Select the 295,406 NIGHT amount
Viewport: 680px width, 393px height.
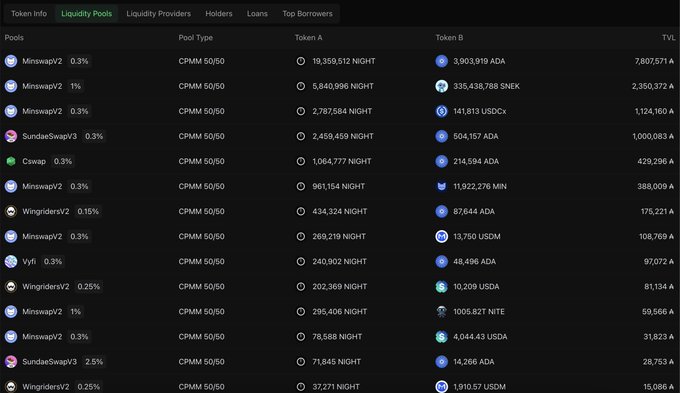coord(340,312)
